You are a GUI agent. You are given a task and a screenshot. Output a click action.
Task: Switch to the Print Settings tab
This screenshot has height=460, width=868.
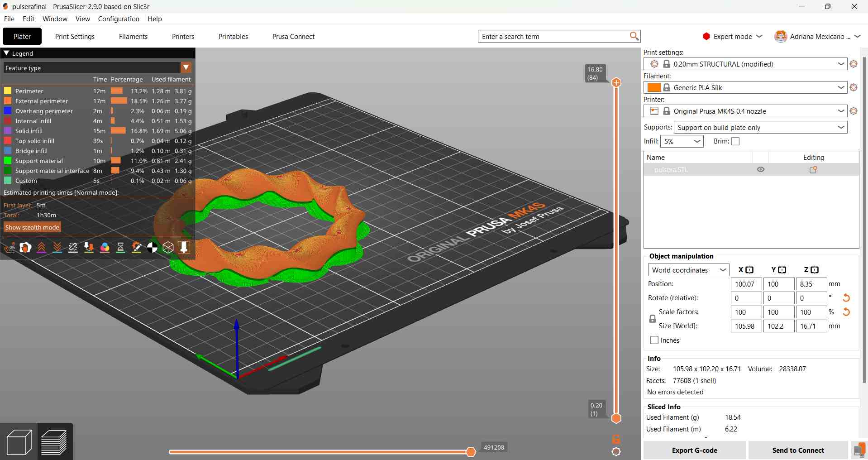click(x=75, y=37)
